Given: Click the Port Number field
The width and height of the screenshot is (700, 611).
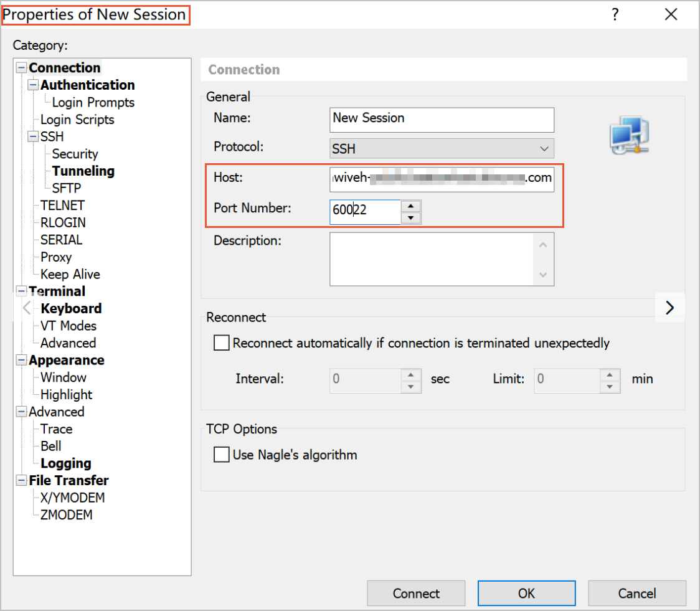Looking at the screenshot, I should (x=365, y=212).
